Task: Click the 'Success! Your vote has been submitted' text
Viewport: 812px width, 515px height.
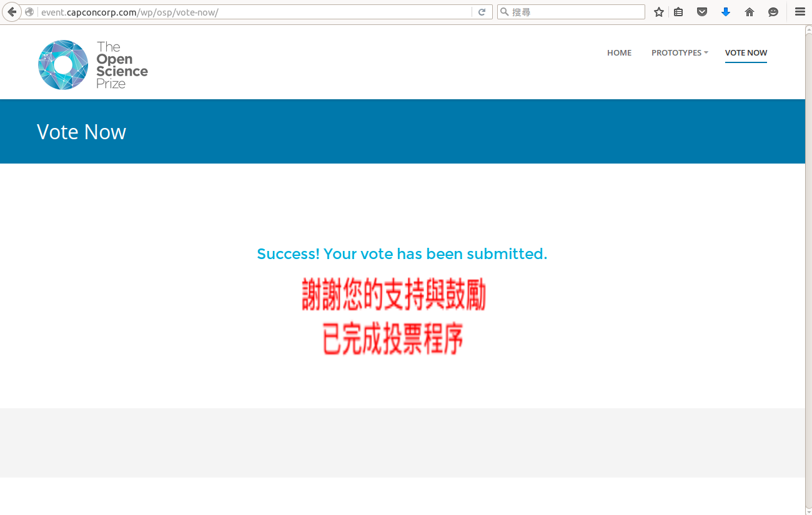Action: point(402,254)
